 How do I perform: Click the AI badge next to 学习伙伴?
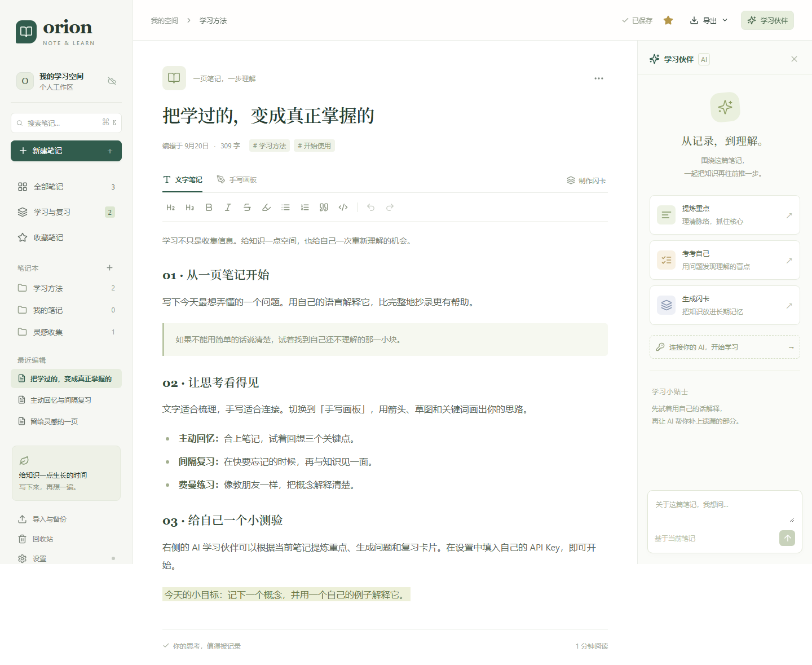point(704,59)
